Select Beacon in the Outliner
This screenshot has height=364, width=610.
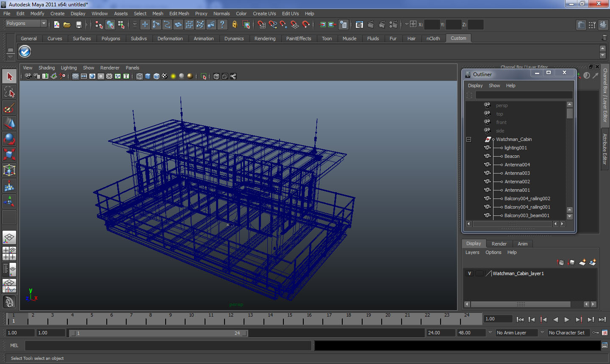point(512,156)
